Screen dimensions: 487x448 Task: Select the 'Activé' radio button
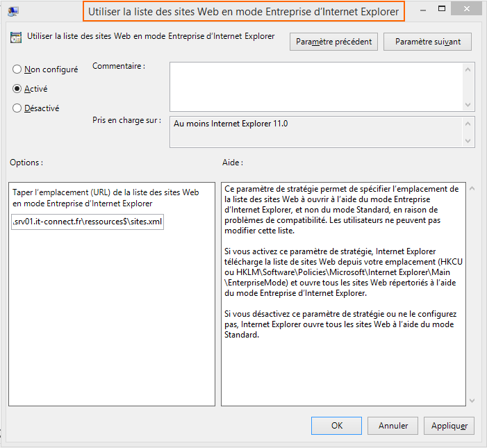pyautogui.click(x=17, y=89)
